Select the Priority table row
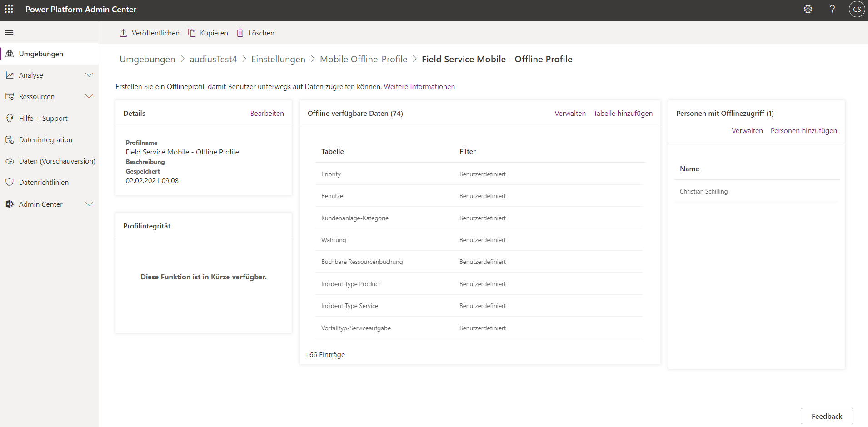 tap(331, 174)
